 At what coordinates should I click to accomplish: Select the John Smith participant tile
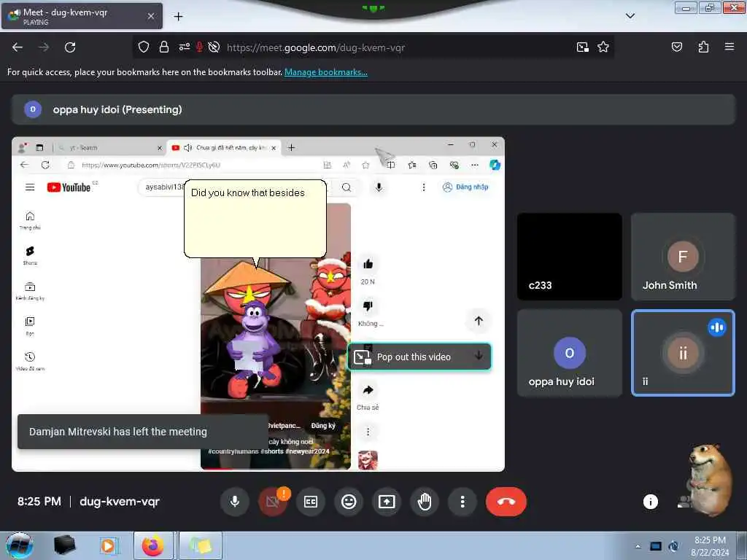point(683,256)
